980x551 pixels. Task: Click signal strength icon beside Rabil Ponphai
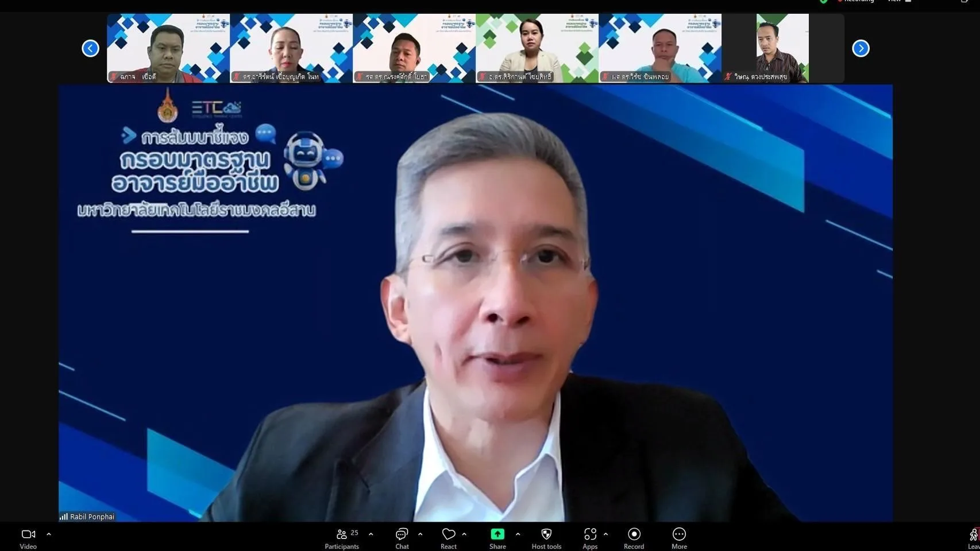[64, 517]
